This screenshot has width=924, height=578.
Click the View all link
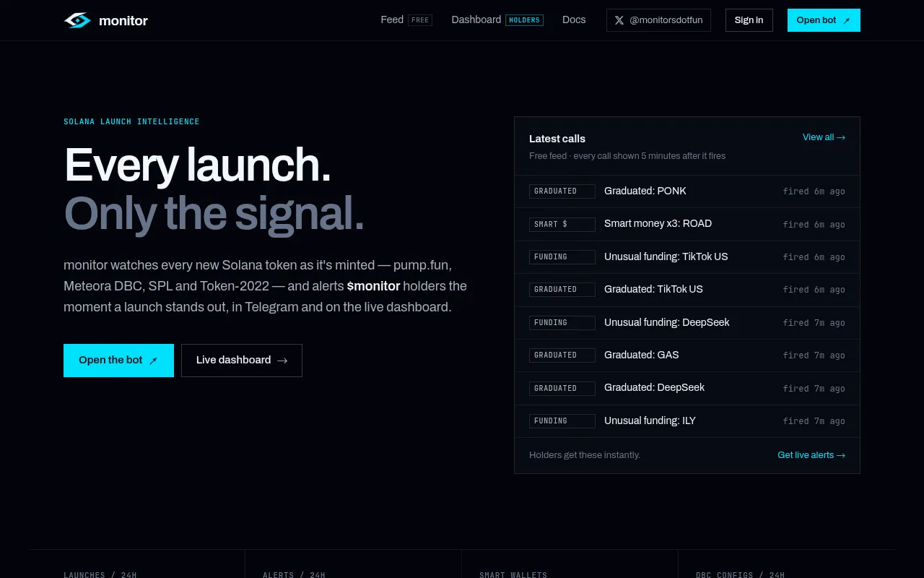click(x=824, y=137)
